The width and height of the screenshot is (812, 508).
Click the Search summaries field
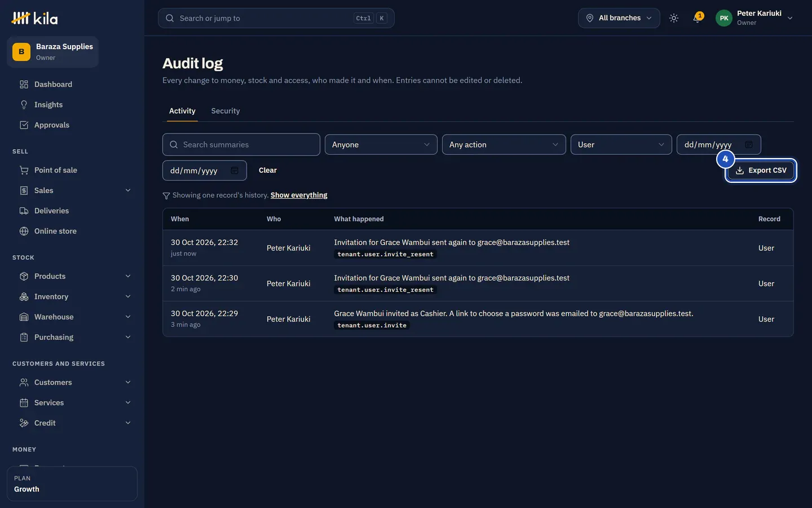(241, 144)
